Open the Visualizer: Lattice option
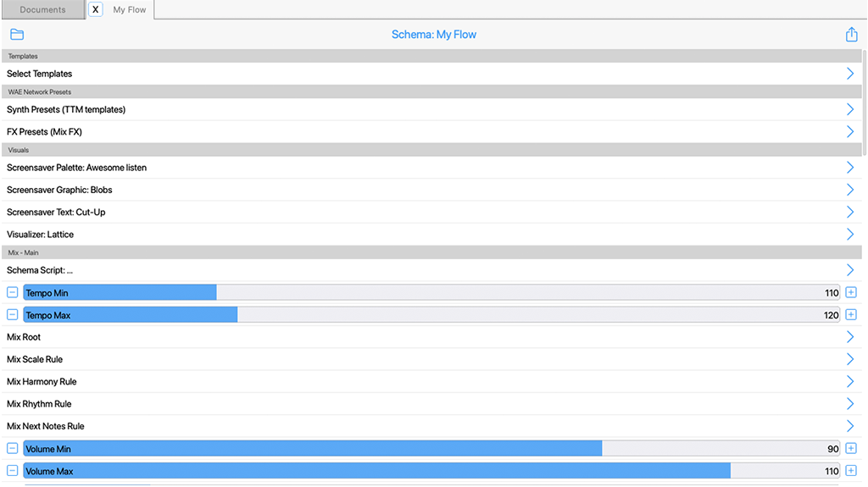 coord(424,235)
